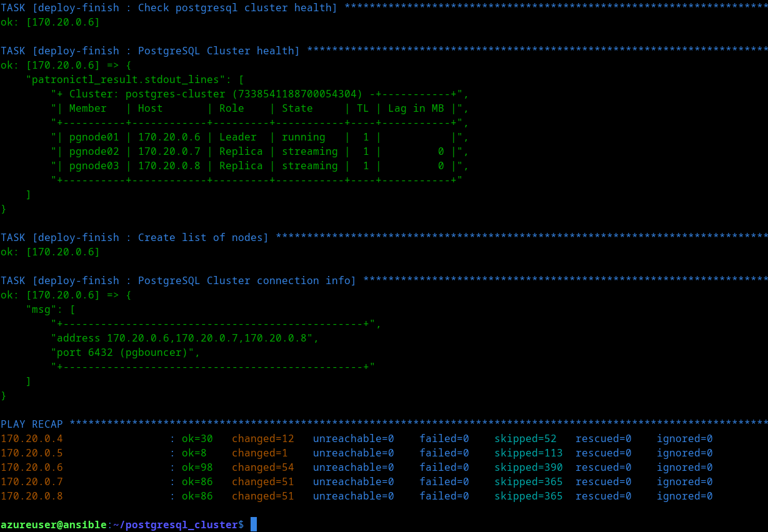
Task: Click 'changed=1' in the 170.20.0.5 row
Action: click(x=260, y=453)
